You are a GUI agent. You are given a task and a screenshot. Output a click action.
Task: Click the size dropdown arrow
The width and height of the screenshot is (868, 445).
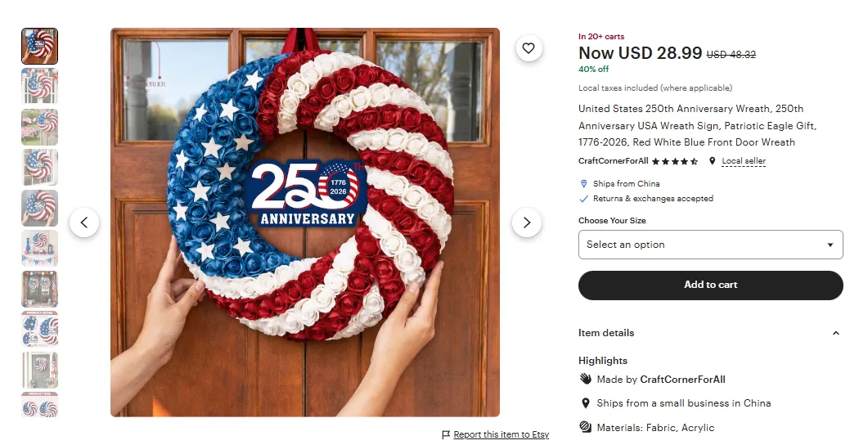click(x=830, y=245)
